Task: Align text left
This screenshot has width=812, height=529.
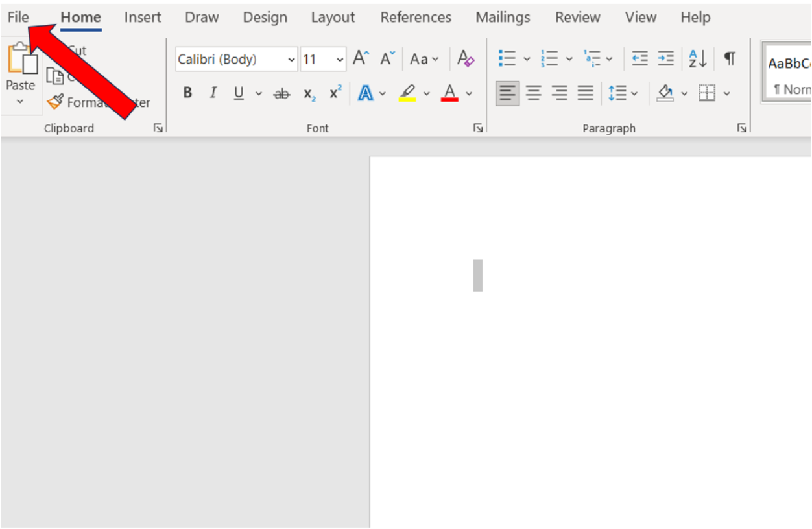Action: pos(507,94)
